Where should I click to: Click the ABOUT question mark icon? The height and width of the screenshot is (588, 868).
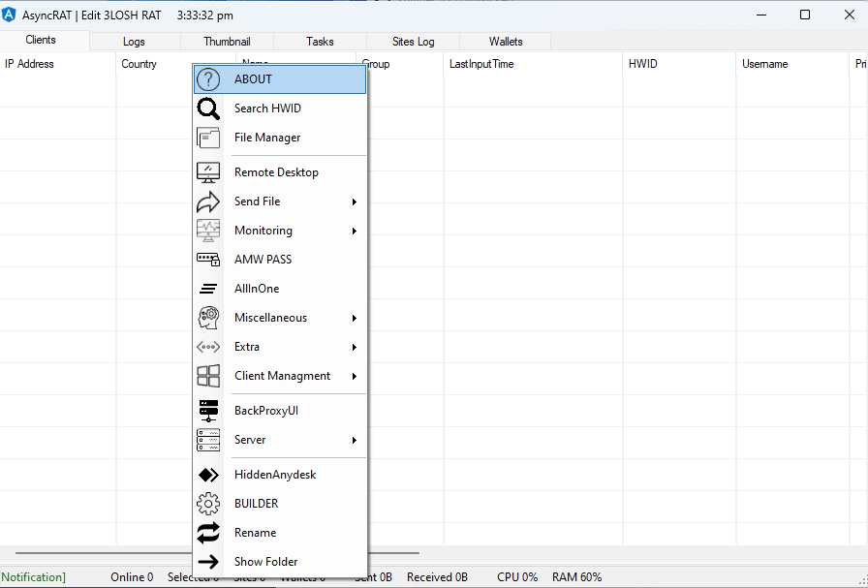(208, 79)
